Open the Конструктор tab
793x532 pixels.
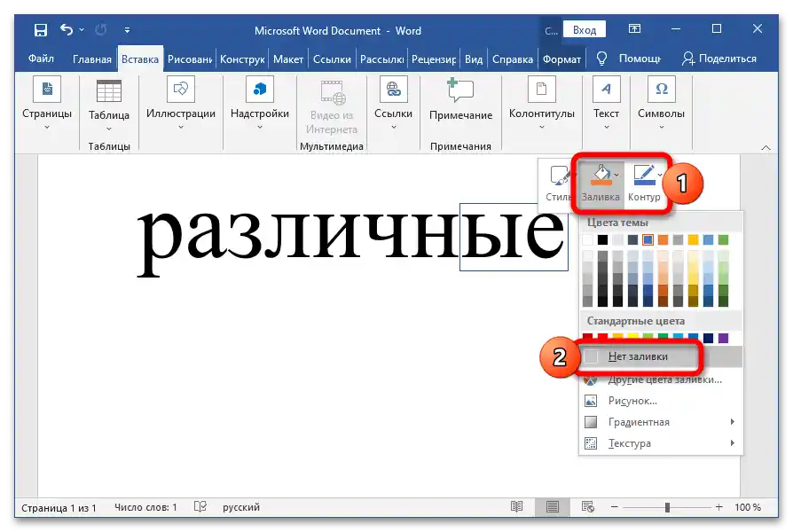pyautogui.click(x=242, y=59)
